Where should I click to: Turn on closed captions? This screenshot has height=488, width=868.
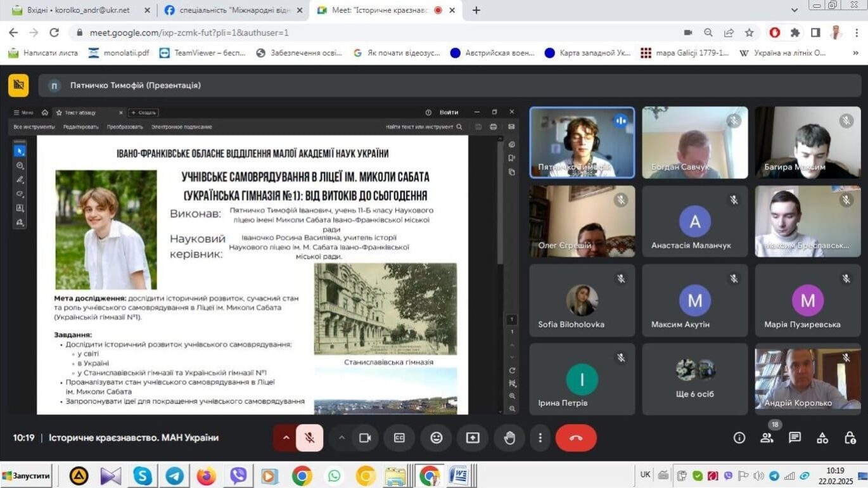(399, 438)
